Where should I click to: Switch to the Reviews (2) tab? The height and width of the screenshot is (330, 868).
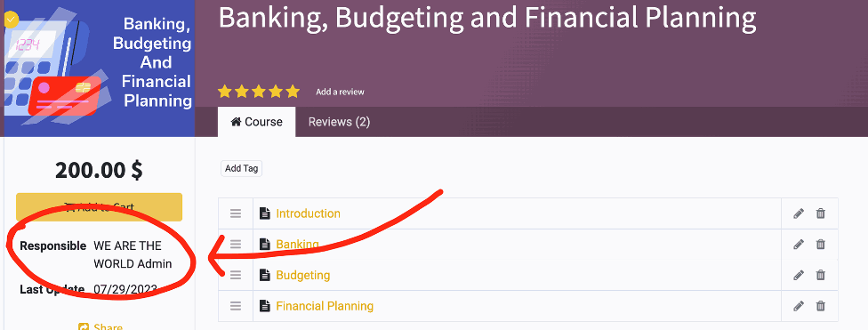click(339, 122)
